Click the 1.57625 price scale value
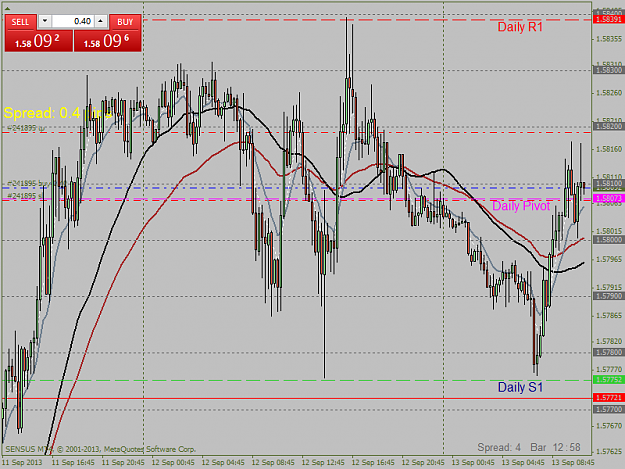 609,451
